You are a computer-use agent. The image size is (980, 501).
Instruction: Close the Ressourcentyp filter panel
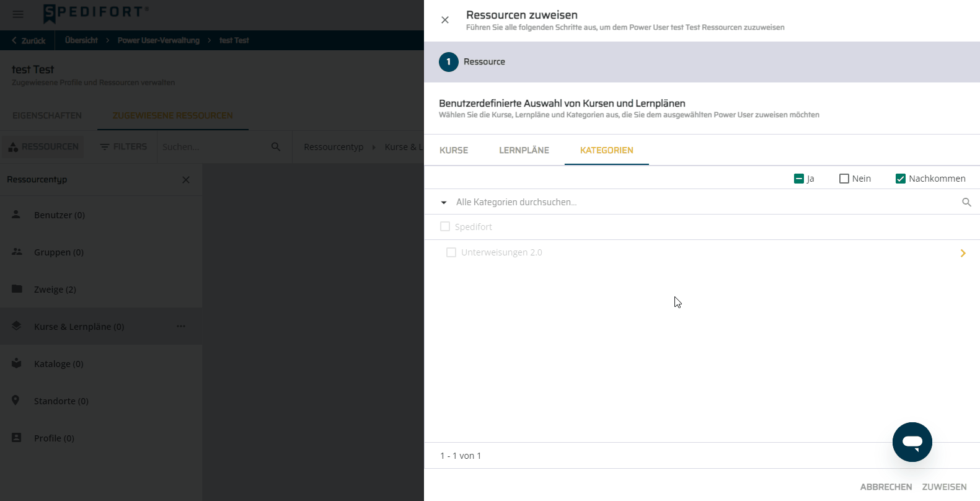tap(186, 180)
